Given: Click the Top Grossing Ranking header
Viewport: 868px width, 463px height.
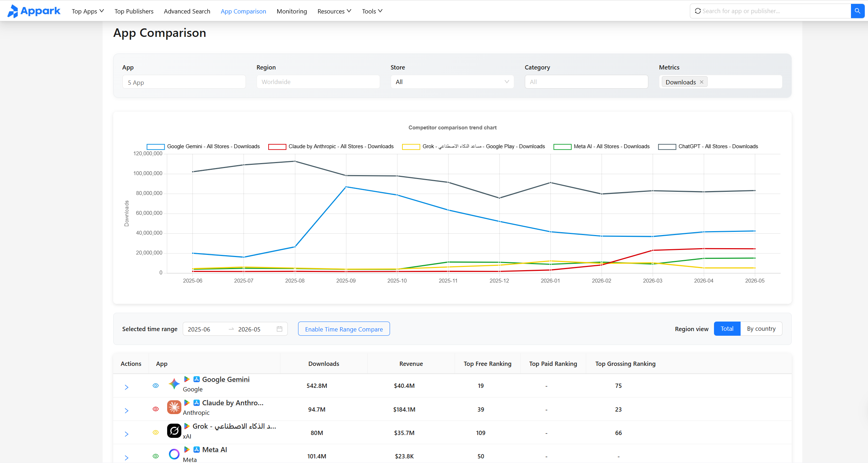Looking at the screenshot, I should pyautogui.click(x=625, y=364).
